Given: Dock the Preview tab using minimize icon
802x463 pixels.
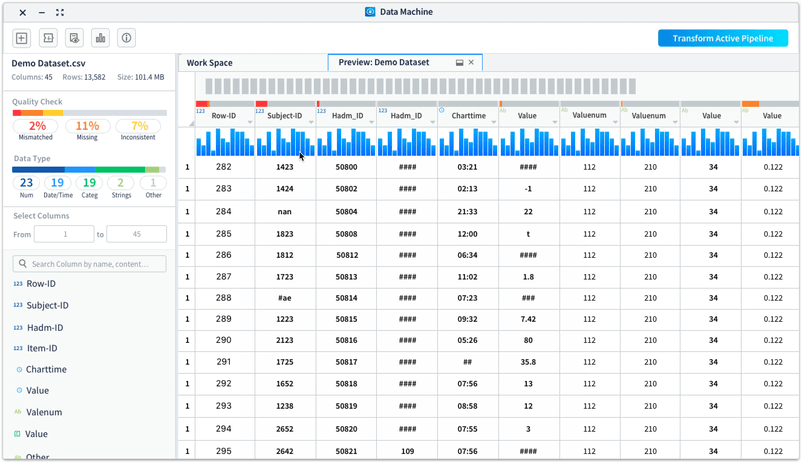Looking at the screenshot, I should 460,63.
